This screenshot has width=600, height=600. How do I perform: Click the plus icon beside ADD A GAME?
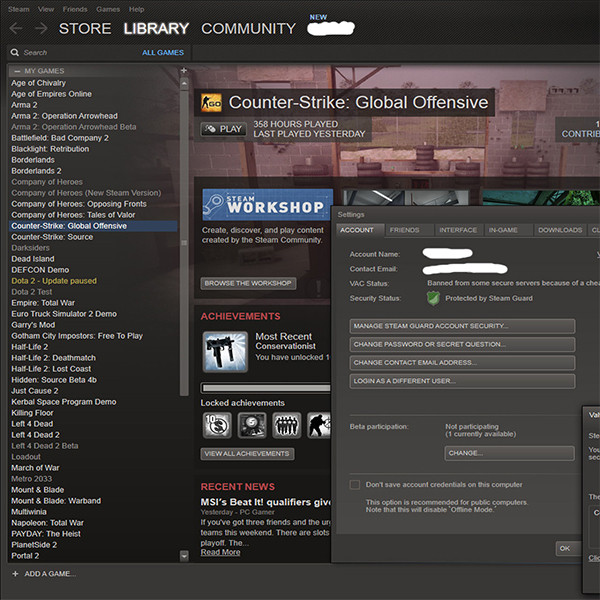click(15, 574)
